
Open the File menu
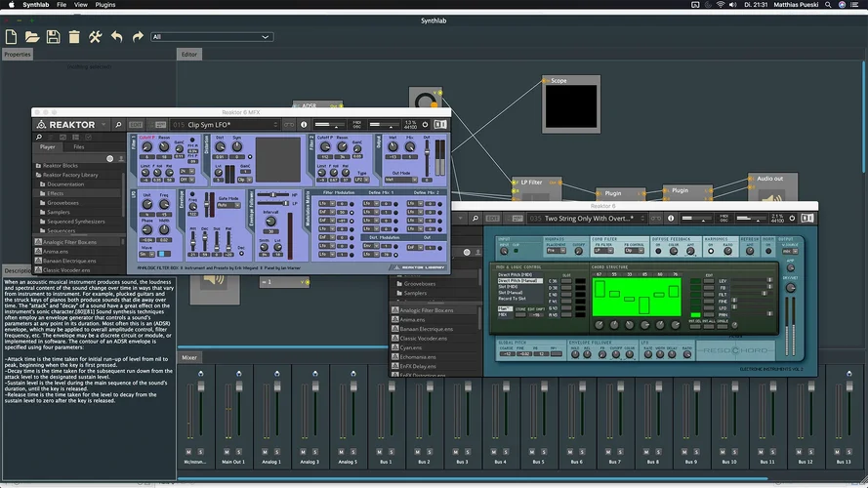62,5
